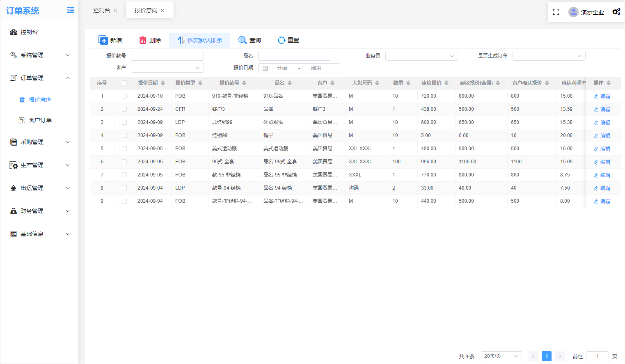Image resolution: width=625 pixels, height=364 pixels.
Task: Edit row 9 with its 编辑 link
Action: pyautogui.click(x=602, y=201)
